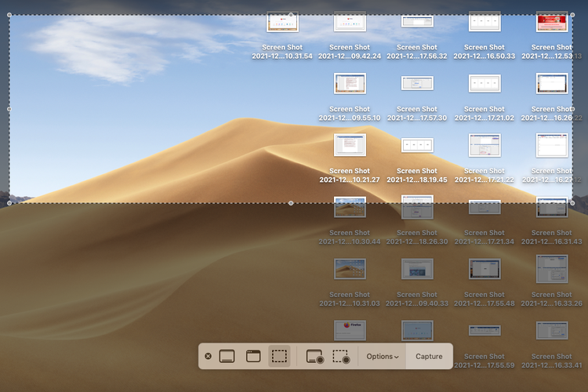Select the Screen Shot 17.21.22 file
The width and height of the screenshot is (588, 392).
(485, 145)
